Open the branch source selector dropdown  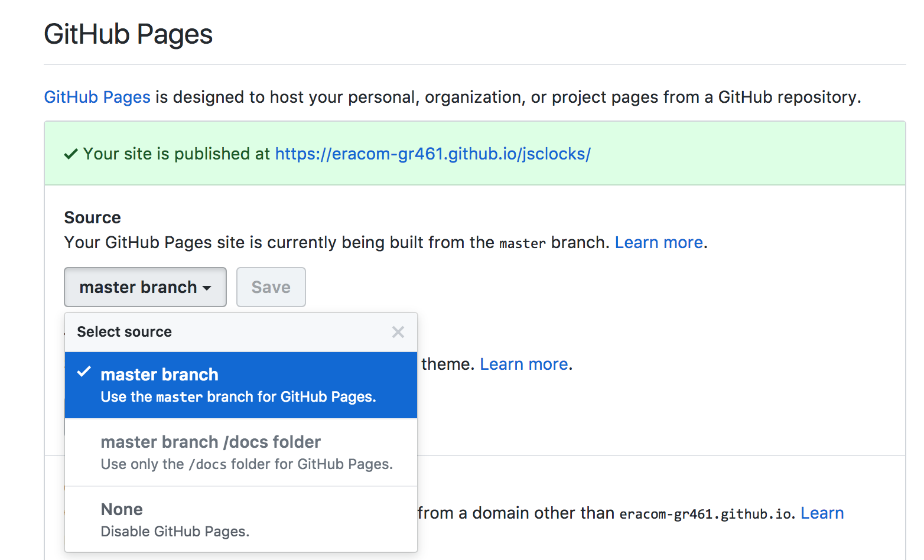tap(145, 287)
